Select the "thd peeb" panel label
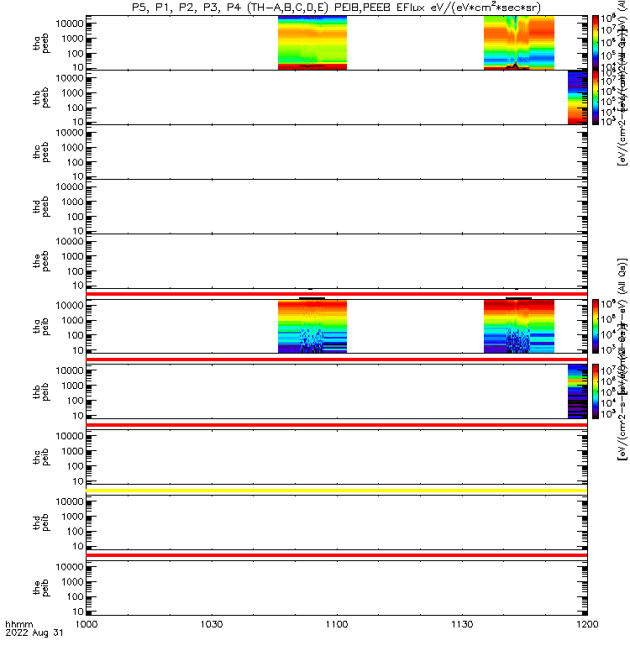Screen dimensions: 630x672 pyautogui.click(x=41, y=207)
